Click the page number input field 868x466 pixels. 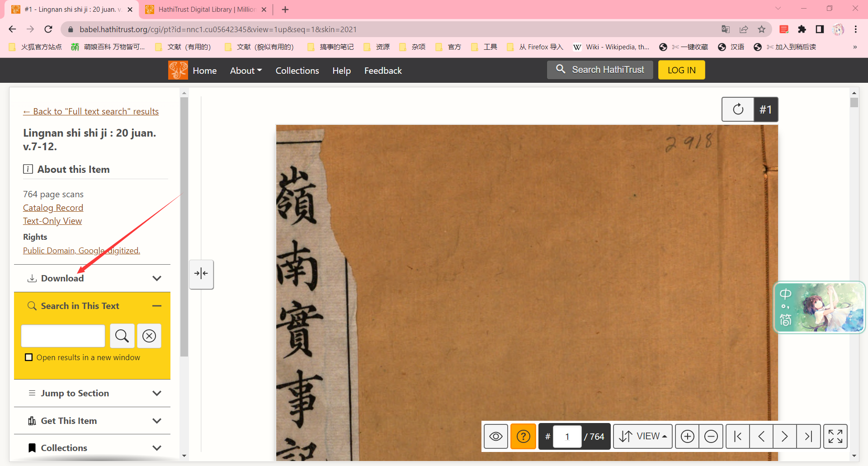[567, 437]
